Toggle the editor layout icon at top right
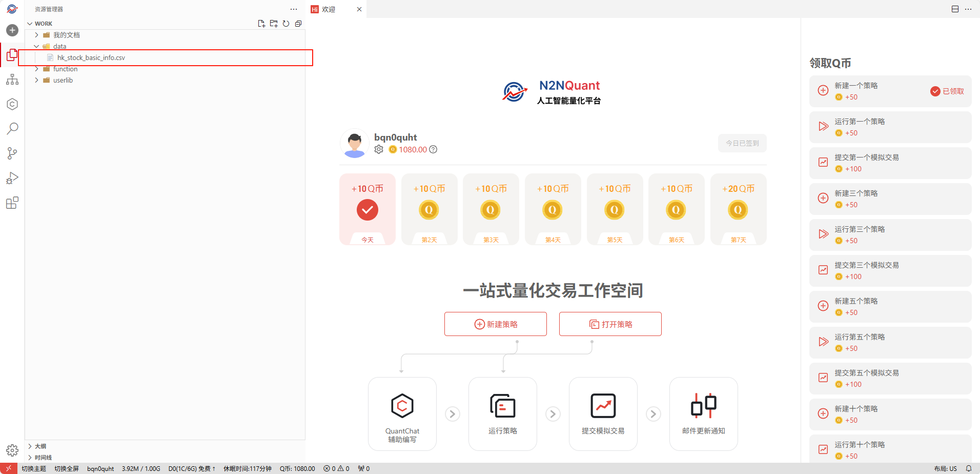 [955, 9]
